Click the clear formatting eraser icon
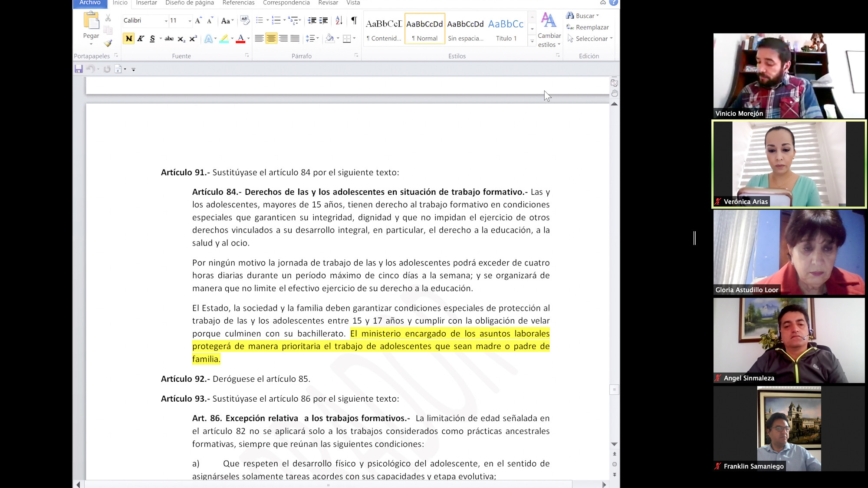868x488 pixels. (x=244, y=20)
